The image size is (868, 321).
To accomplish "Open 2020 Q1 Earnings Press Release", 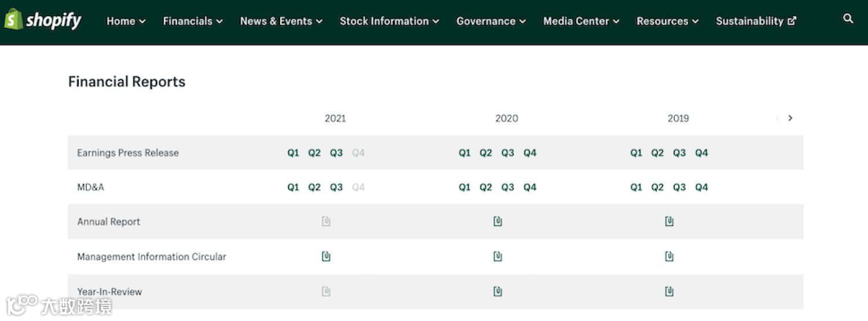I will 465,153.
